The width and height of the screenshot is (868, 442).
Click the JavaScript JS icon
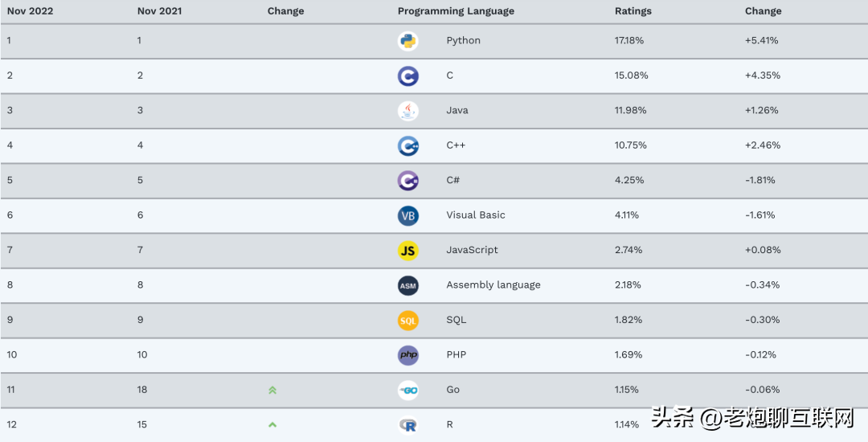click(x=407, y=251)
